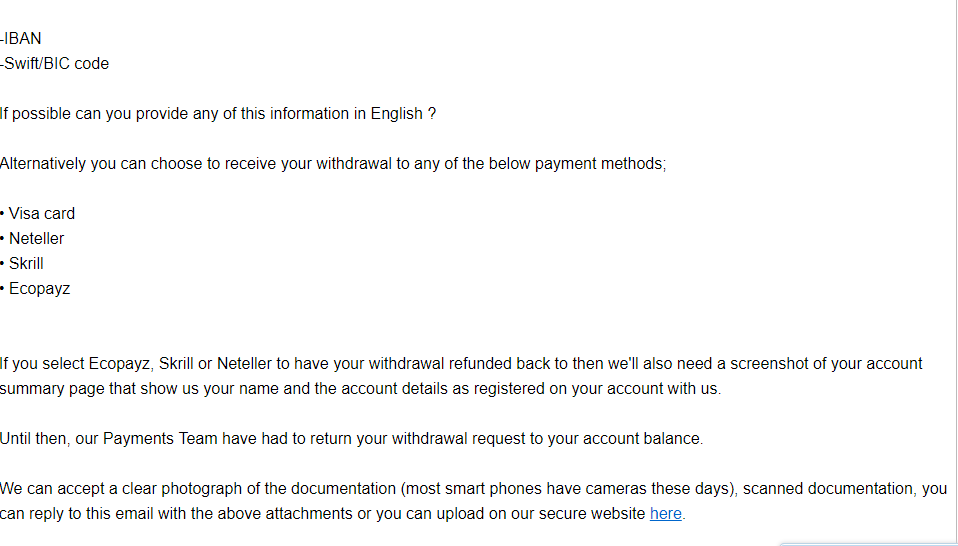Click the 'Visa card' bullet item
The width and height of the screenshot is (958, 546).
[38, 214]
